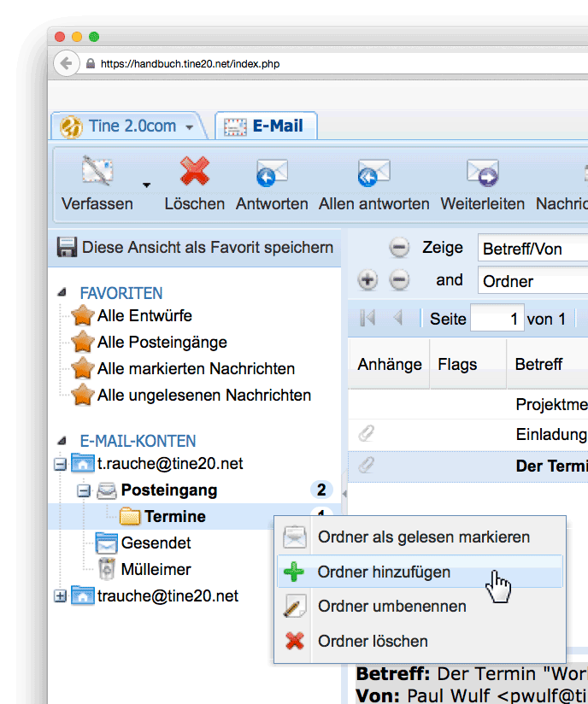This screenshot has width=588, height=704.
Task: Select the Alle Posteingänge favorite
Action: 162,342
